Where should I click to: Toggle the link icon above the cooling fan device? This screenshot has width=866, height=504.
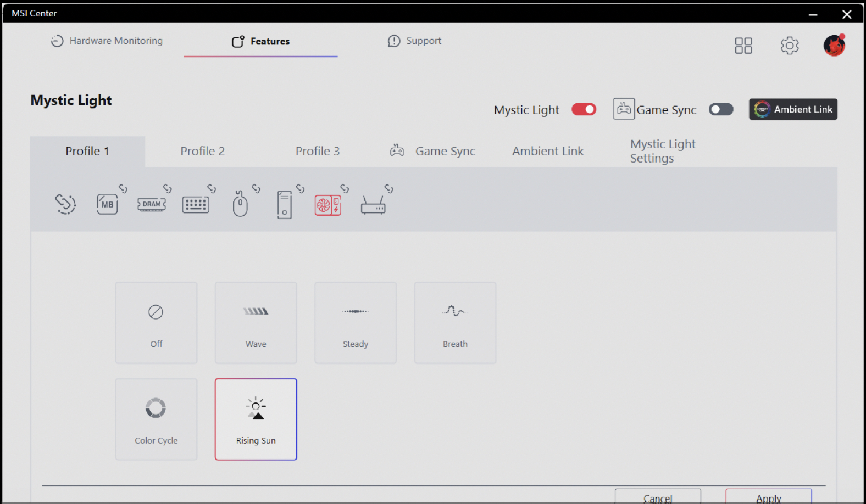tap(345, 188)
